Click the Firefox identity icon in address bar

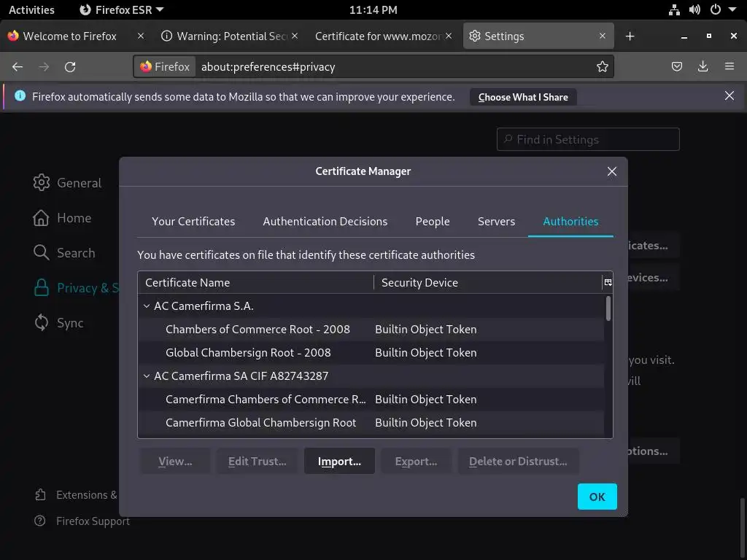click(x=165, y=66)
